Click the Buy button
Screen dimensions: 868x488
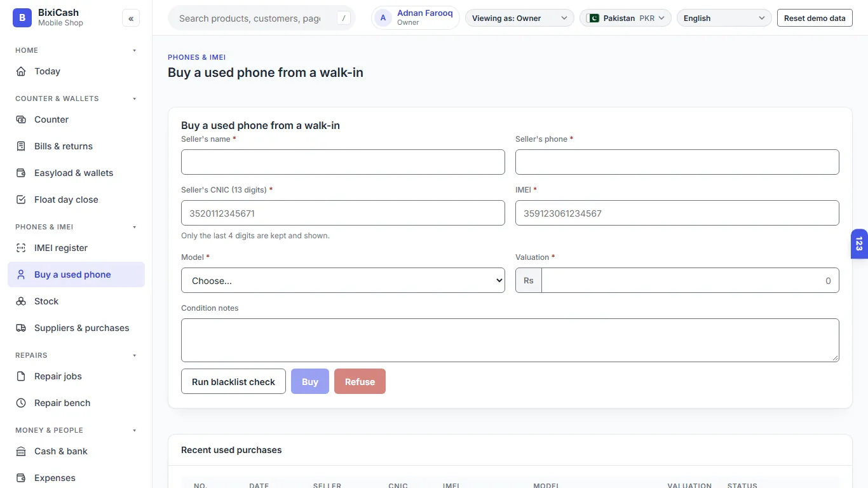point(310,382)
